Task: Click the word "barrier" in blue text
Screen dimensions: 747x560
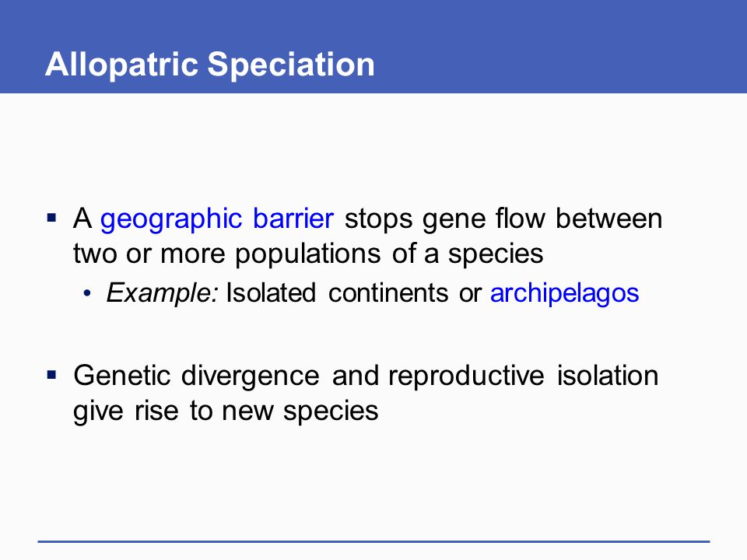Action: pyautogui.click(x=293, y=219)
